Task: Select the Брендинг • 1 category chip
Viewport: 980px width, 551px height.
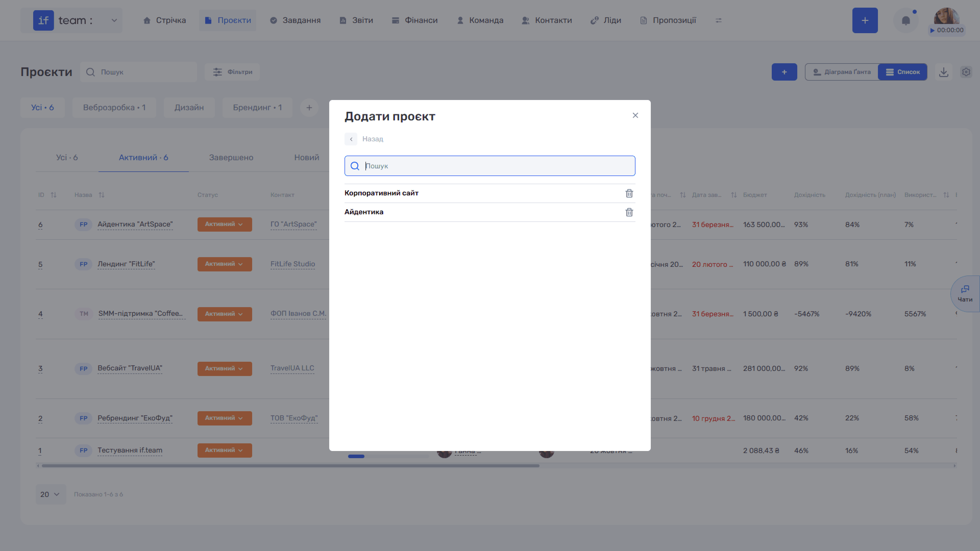Action: pos(257,108)
